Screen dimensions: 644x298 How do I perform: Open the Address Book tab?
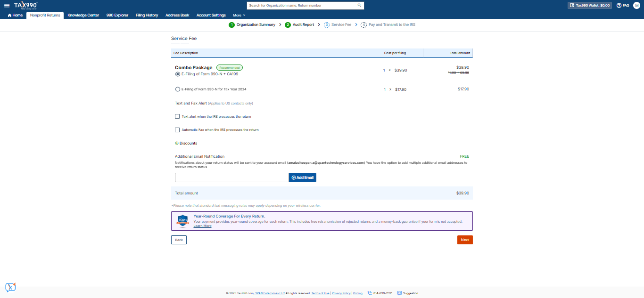click(x=177, y=15)
